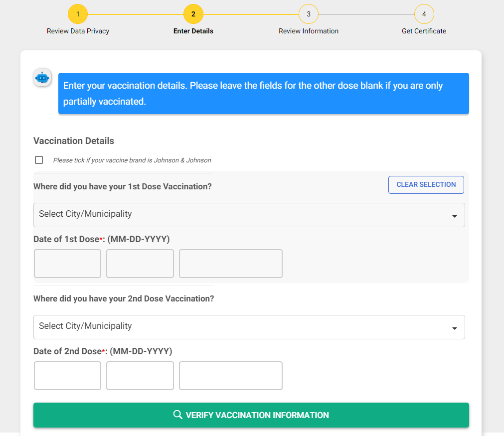Click the step 1 circle icon

coord(78,14)
